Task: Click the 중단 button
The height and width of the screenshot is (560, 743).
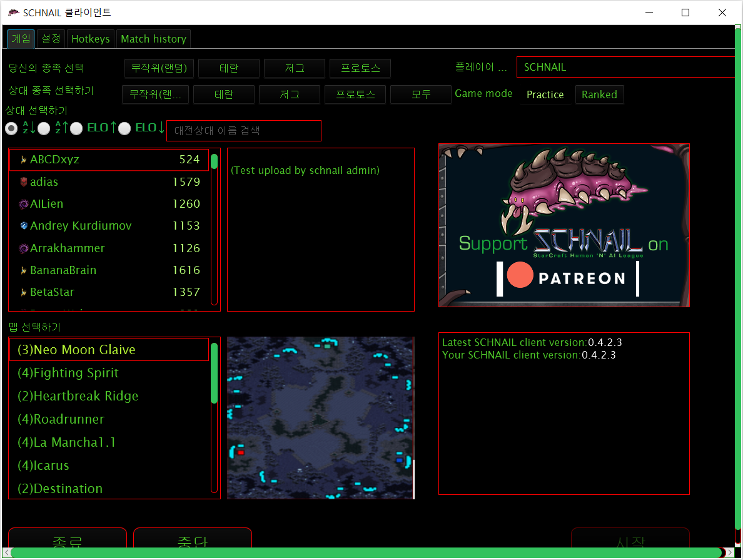Action: 193,537
